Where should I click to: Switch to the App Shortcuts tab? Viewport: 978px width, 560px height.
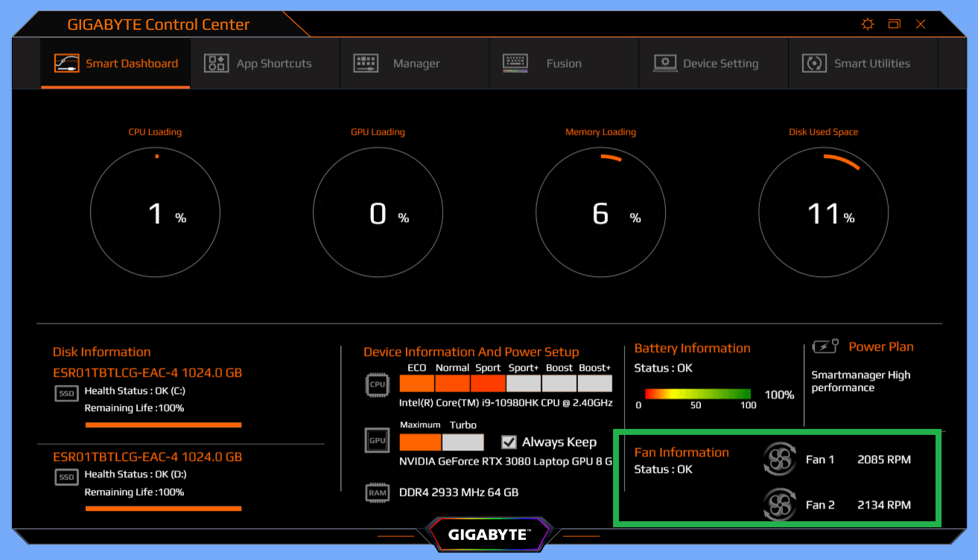click(x=265, y=63)
